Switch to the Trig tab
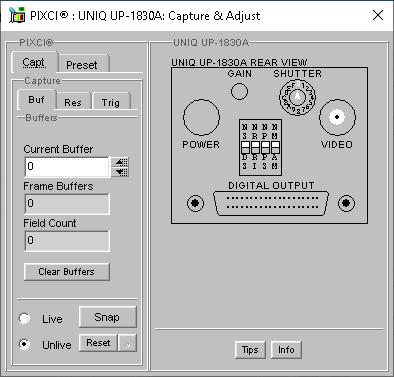The height and width of the screenshot is (377, 394). point(111,102)
